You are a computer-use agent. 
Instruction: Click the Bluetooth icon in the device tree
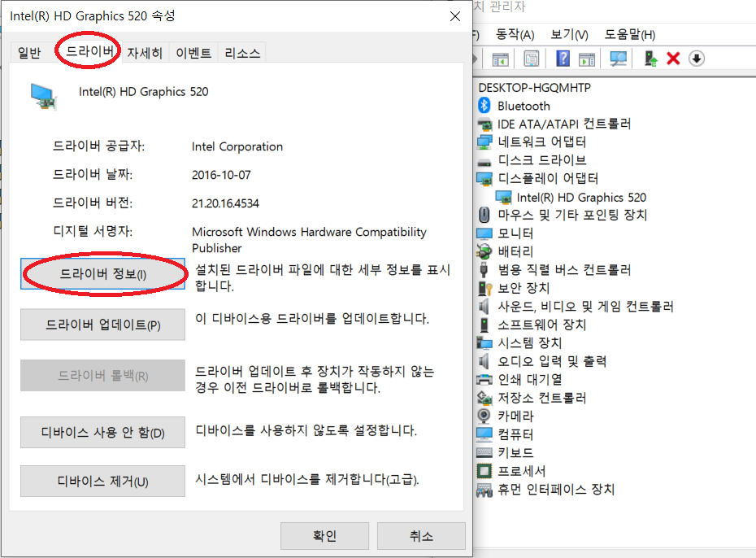(484, 105)
